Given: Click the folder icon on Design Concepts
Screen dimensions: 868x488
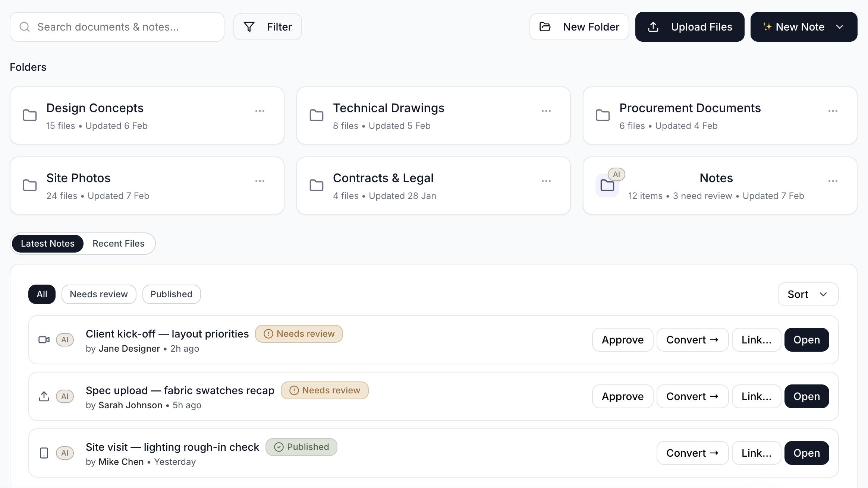Looking at the screenshot, I should [29, 115].
